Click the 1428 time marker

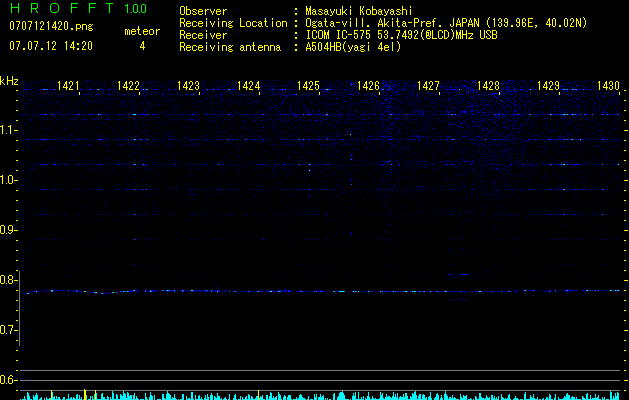[x=488, y=85]
